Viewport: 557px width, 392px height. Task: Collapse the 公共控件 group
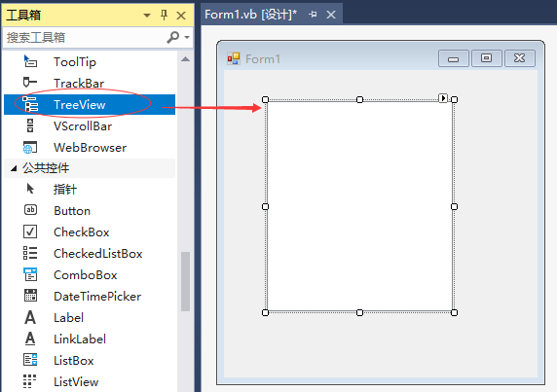coord(14,168)
